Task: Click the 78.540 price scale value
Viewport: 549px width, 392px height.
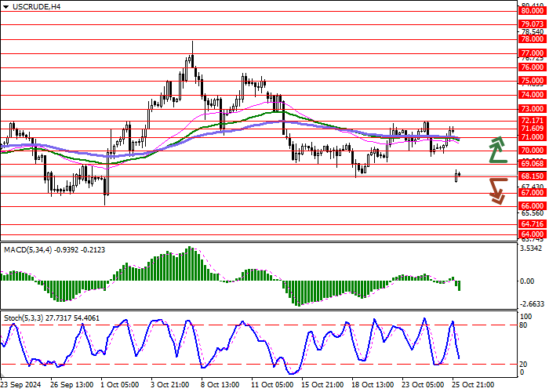Action: pyautogui.click(x=533, y=32)
